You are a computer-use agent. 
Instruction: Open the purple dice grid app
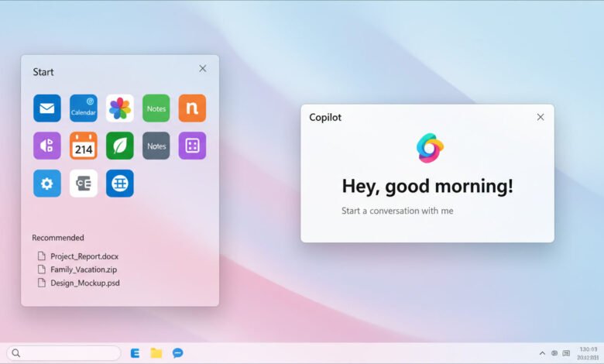coord(192,146)
